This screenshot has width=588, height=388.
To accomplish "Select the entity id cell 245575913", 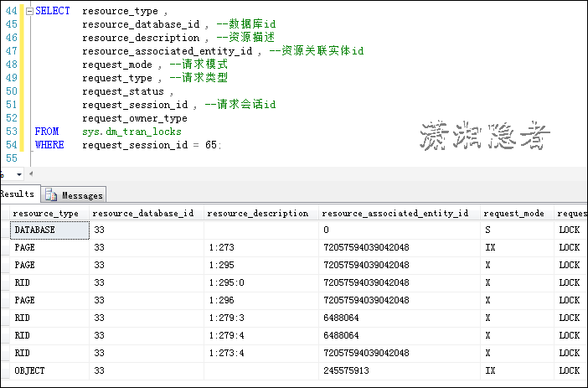I will click(x=400, y=370).
